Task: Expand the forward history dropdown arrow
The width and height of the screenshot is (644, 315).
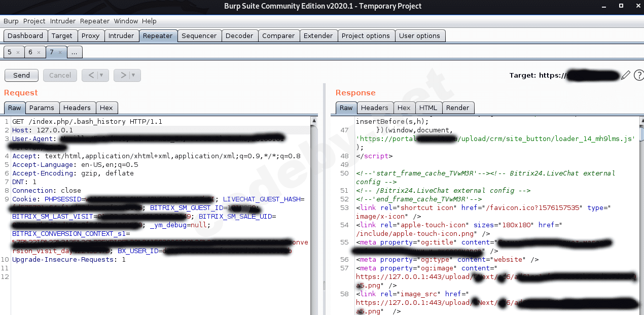Action: [134, 75]
